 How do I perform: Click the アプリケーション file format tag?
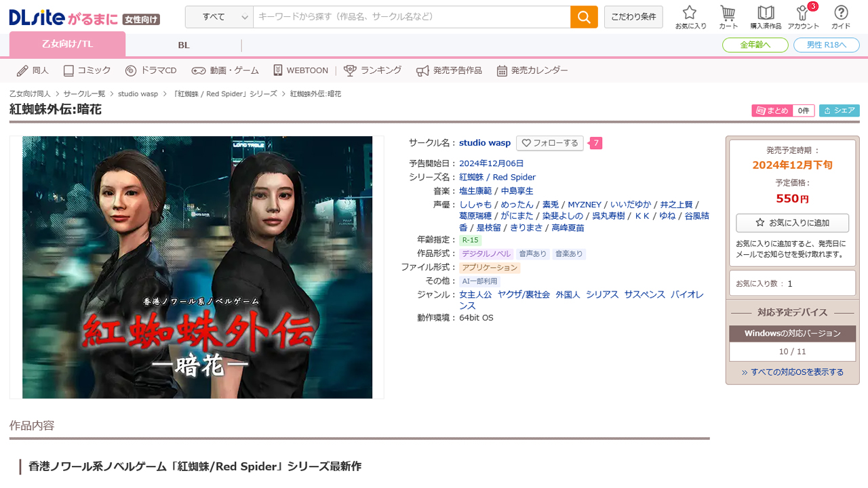click(x=490, y=268)
